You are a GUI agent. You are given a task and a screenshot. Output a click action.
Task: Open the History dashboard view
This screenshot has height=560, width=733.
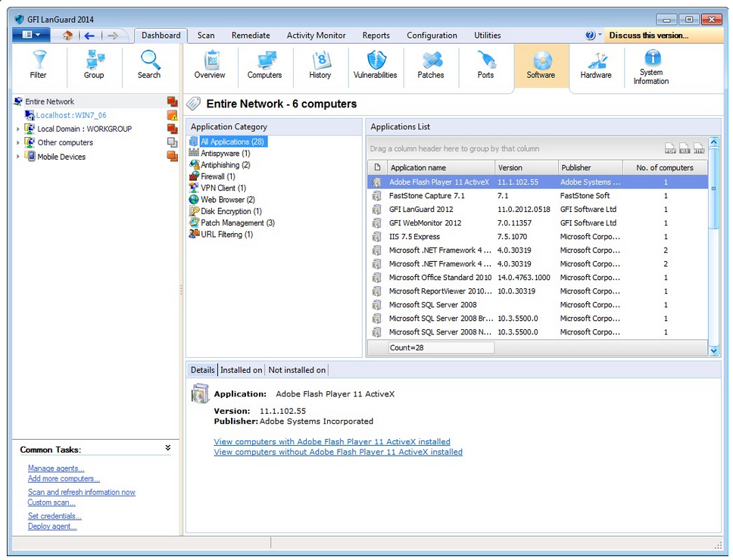click(x=320, y=65)
